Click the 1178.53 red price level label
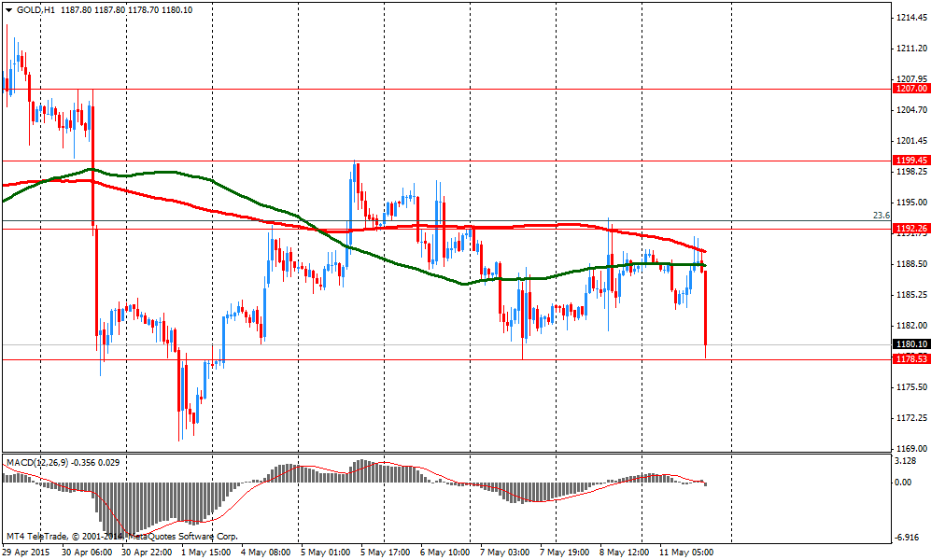Viewport: 931px width, 560px height. [911, 359]
